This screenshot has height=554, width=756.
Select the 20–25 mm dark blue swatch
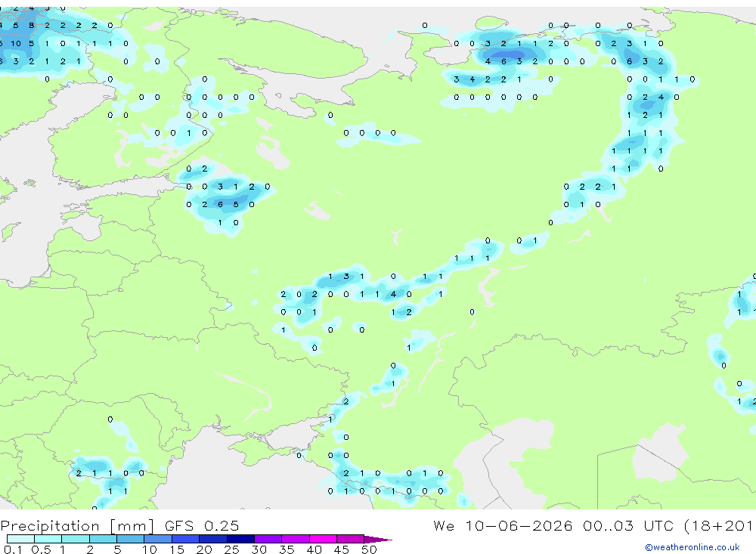pos(213,539)
